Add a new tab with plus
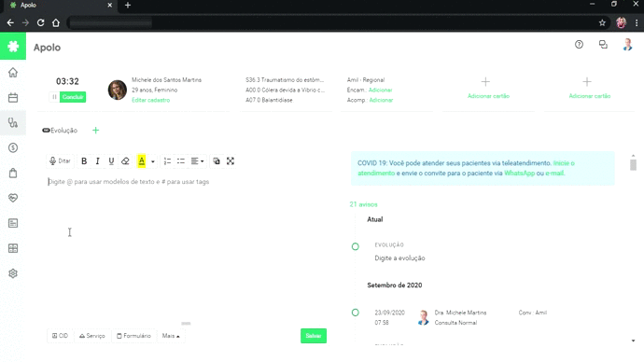 96,131
